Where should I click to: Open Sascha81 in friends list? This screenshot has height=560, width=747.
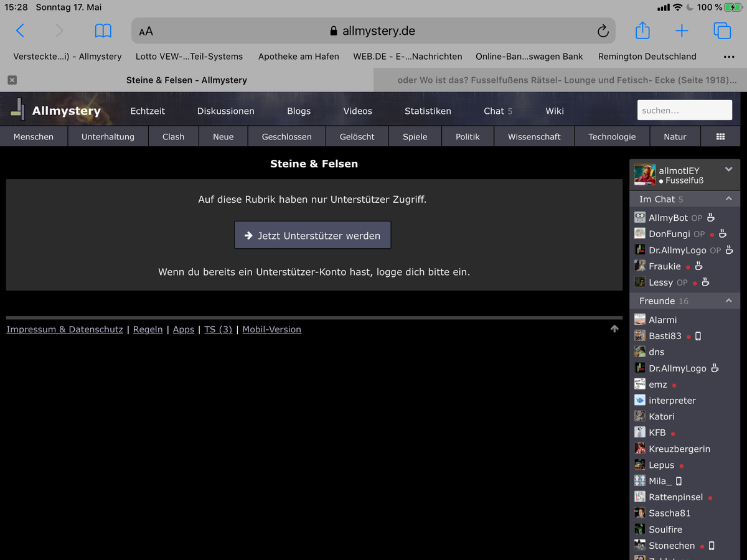670,513
